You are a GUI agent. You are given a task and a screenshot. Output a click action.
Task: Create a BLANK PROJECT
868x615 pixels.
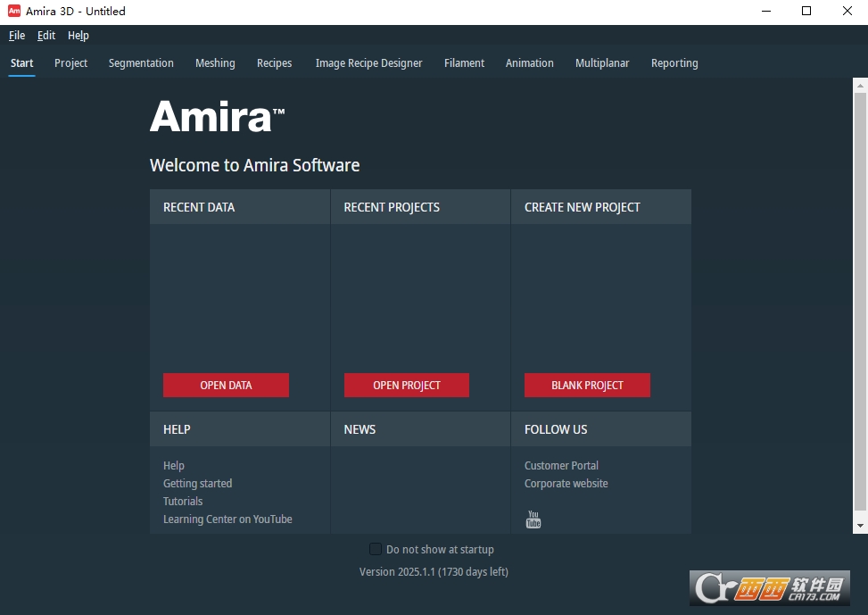[x=587, y=385]
